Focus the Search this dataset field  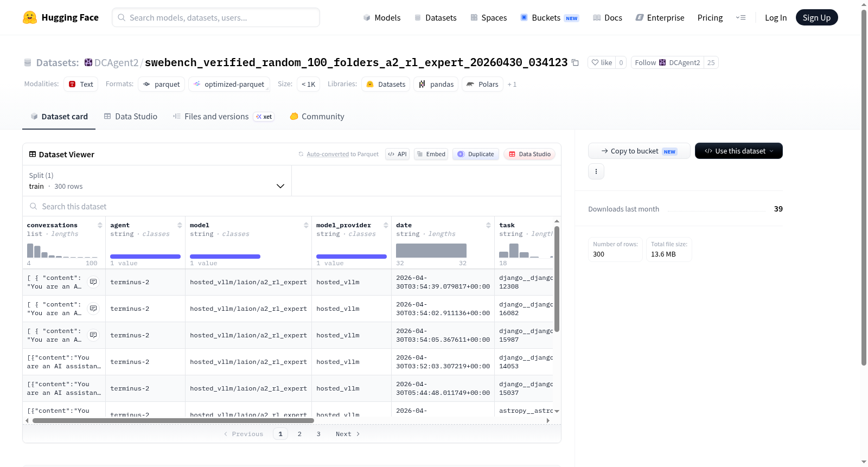(292, 207)
